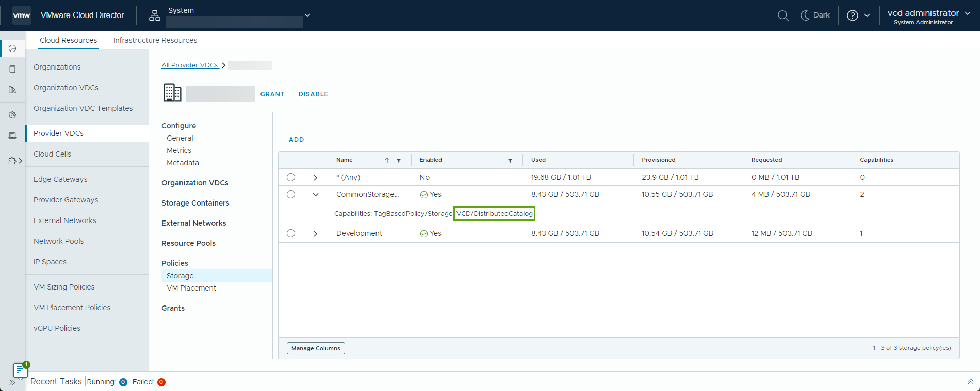Screen dimensions: 980x391
Task: Open VM Placement Policies in the left menu
Action: click(72, 308)
